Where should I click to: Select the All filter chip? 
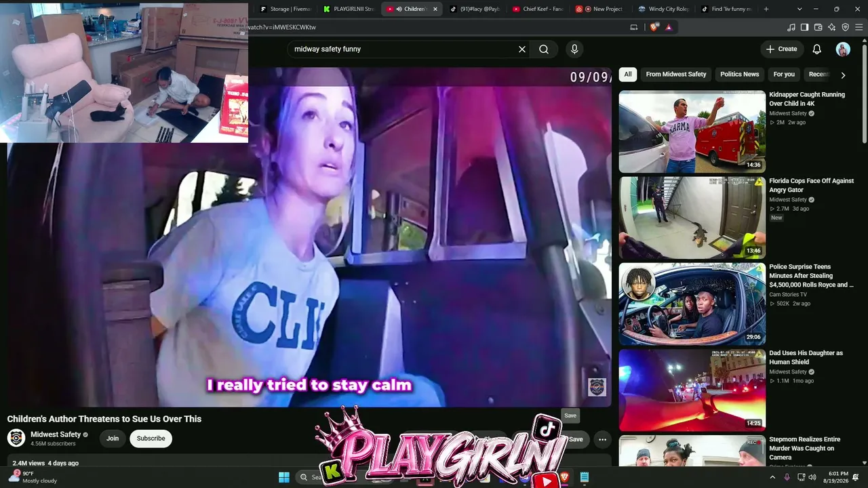click(628, 75)
